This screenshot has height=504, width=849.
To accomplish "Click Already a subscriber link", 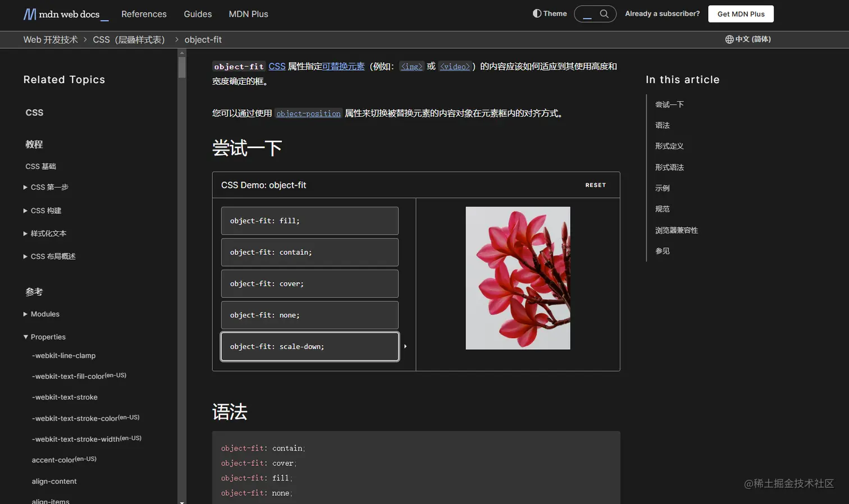I will 663,13.
